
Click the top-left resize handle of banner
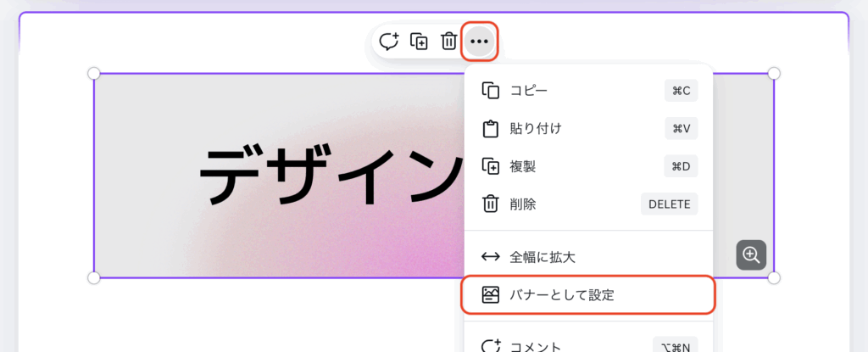(x=94, y=74)
